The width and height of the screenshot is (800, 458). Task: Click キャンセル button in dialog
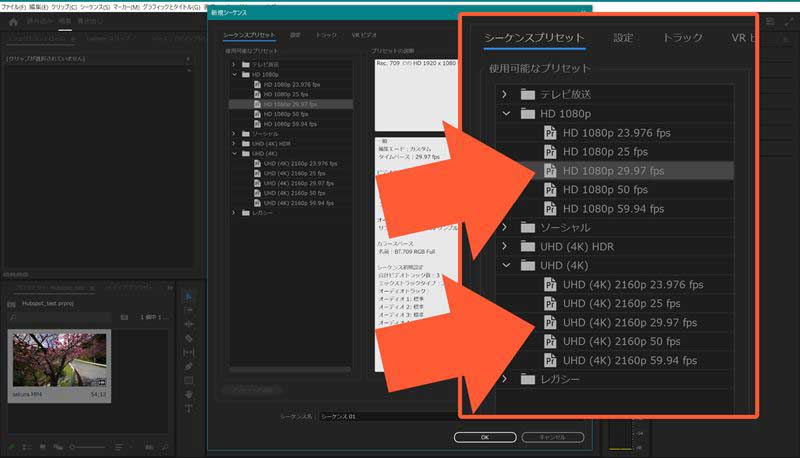[553, 437]
